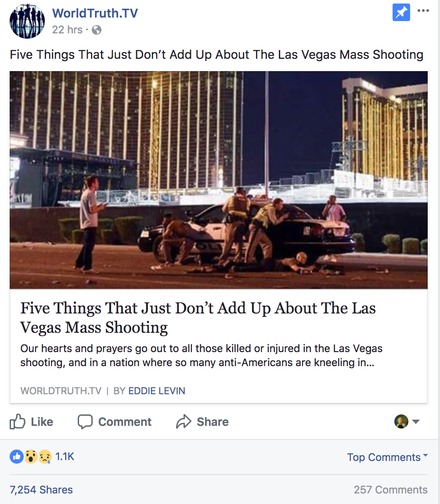View the 7,254 Shares list
The height and width of the screenshot is (504, 440).
(41, 490)
